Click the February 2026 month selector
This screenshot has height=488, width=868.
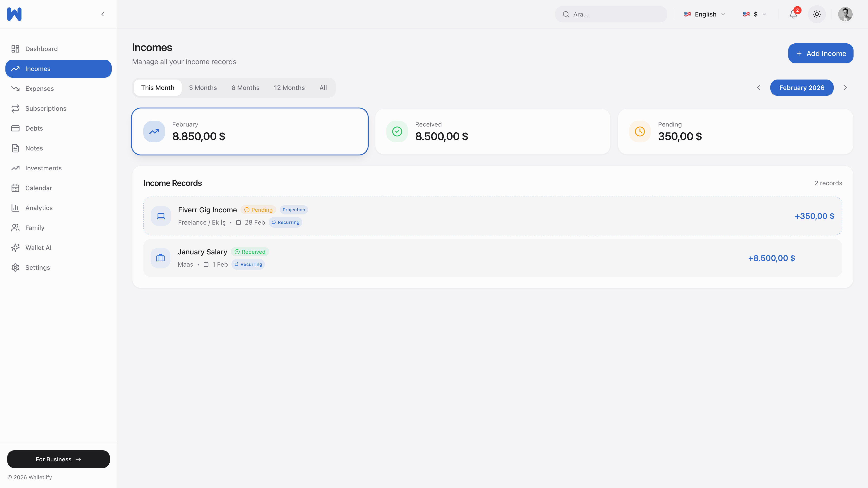tap(802, 88)
